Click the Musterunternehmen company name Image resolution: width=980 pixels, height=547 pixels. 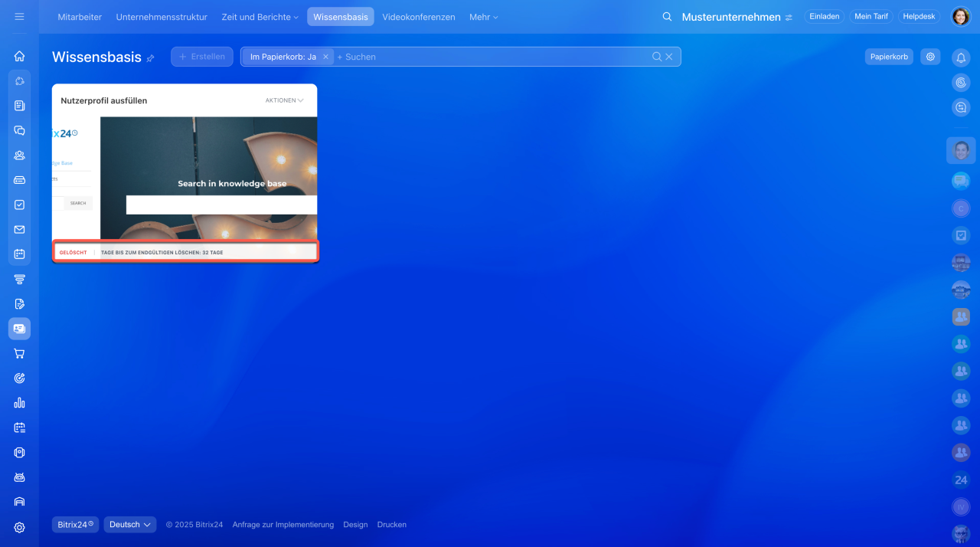(x=731, y=17)
